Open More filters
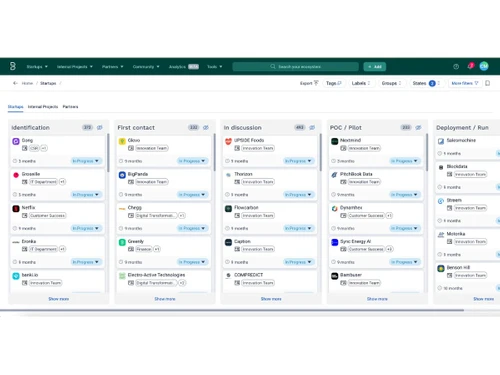Screen dimensions: 500x375 (x=465, y=83)
